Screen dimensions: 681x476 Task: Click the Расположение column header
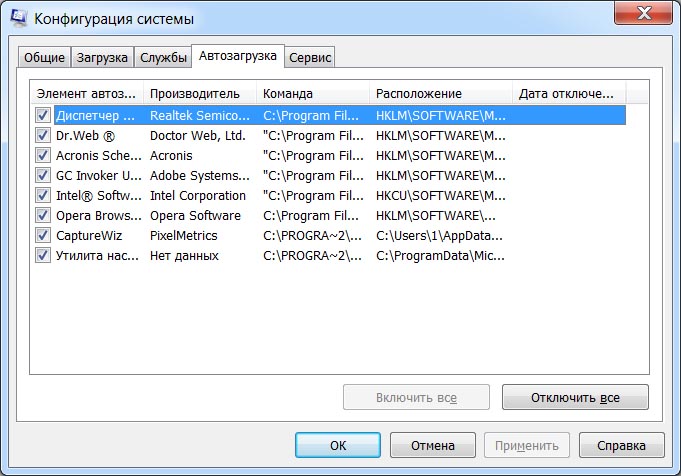(x=440, y=93)
